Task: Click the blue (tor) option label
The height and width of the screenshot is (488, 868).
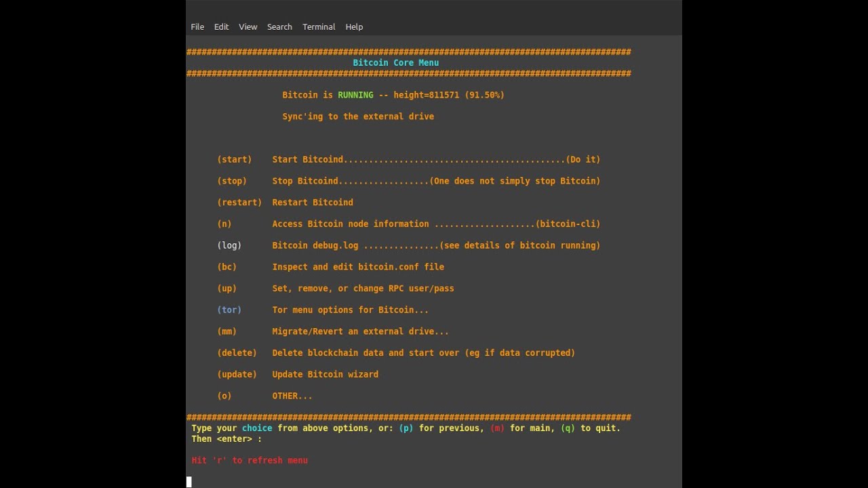Action: pos(229,310)
